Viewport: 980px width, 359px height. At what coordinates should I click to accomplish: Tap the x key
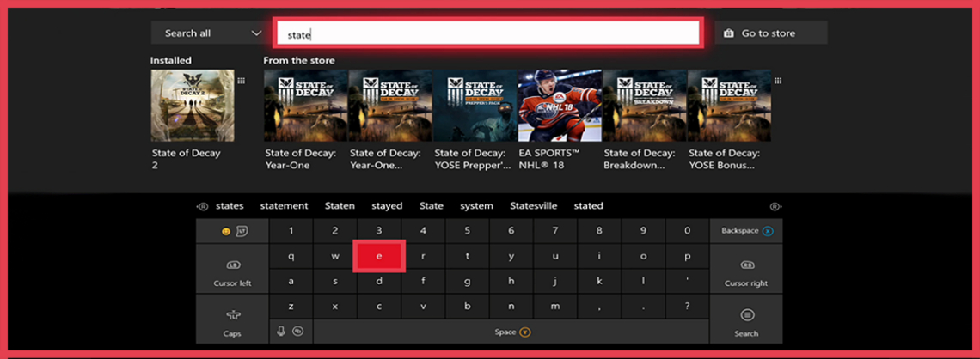[x=335, y=307]
